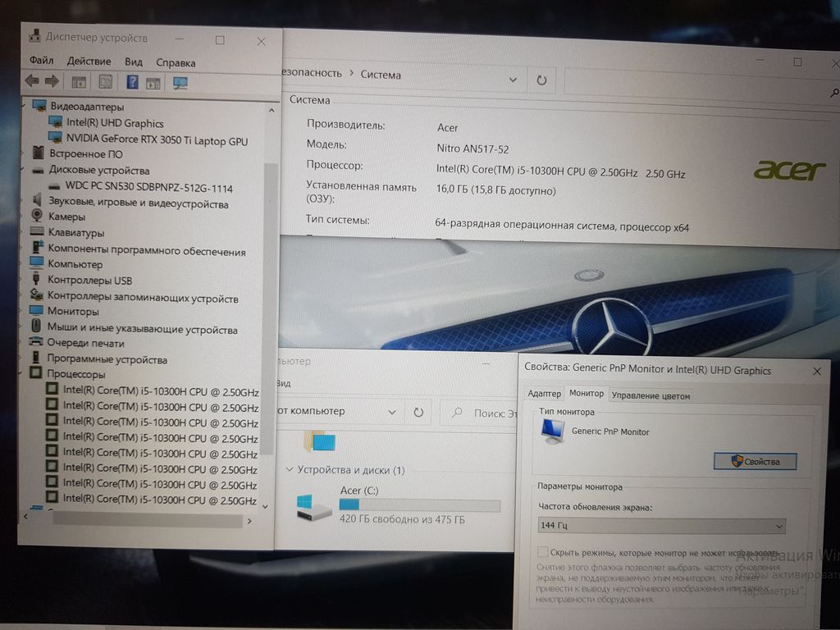Viewport: 840px width, 630px height.
Task: Click the Forward arrow in Device Manager toolbar
Action: pos(52,81)
